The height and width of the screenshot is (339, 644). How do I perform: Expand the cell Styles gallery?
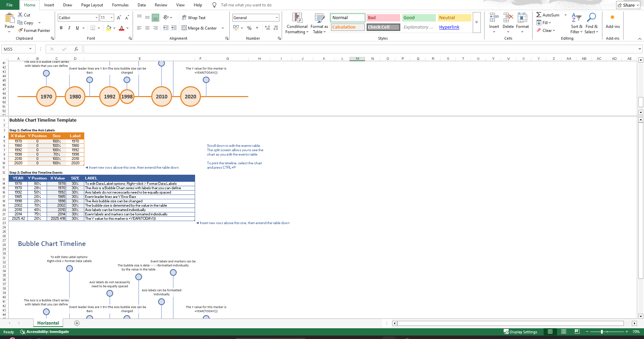tap(476, 23)
